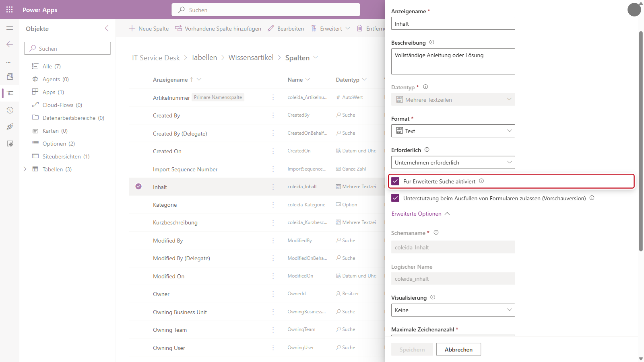Screen dimensions: 644x362
Task: Open the user account avatar
Action: [x=634, y=10]
